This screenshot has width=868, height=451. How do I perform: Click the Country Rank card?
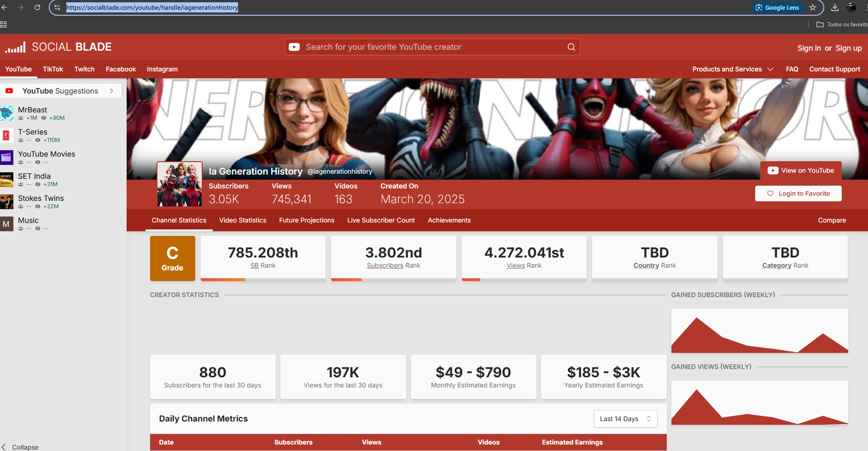pyautogui.click(x=655, y=258)
